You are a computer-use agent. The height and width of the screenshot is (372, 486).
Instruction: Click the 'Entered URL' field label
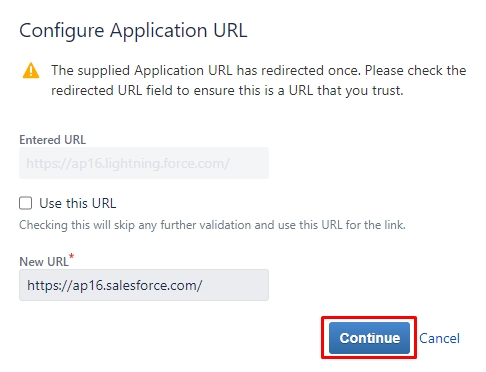tap(53, 140)
